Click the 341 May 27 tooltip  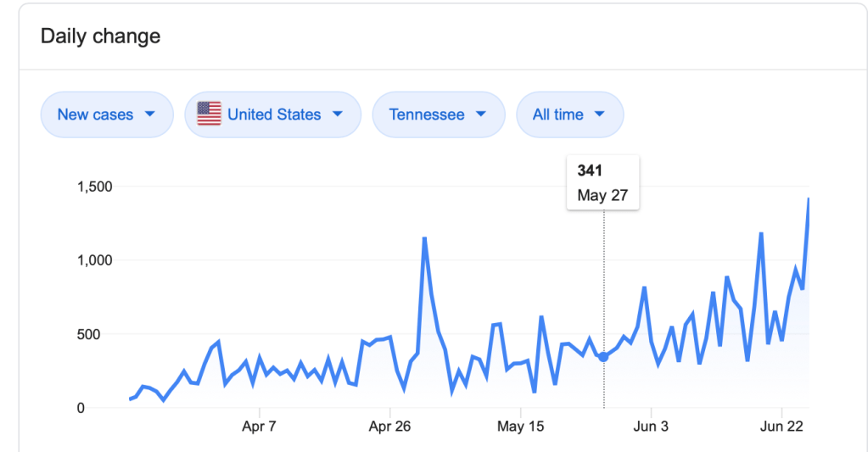(x=602, y=182)
